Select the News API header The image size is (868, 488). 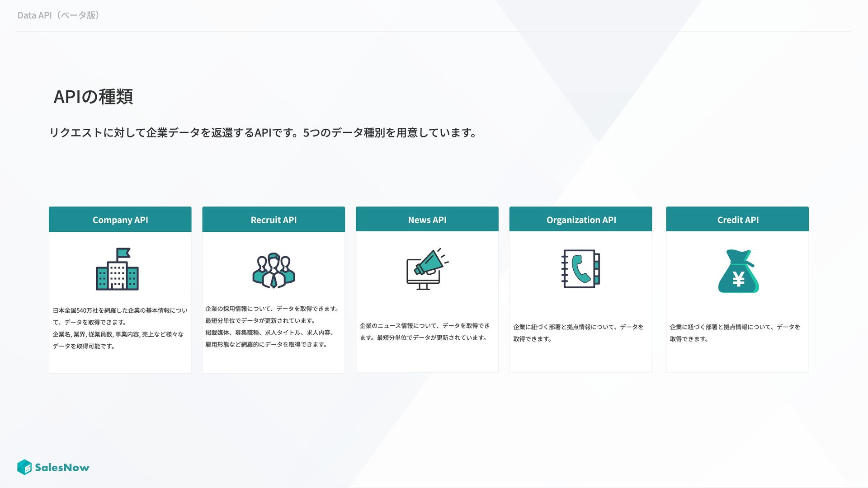tap(427, 220)
